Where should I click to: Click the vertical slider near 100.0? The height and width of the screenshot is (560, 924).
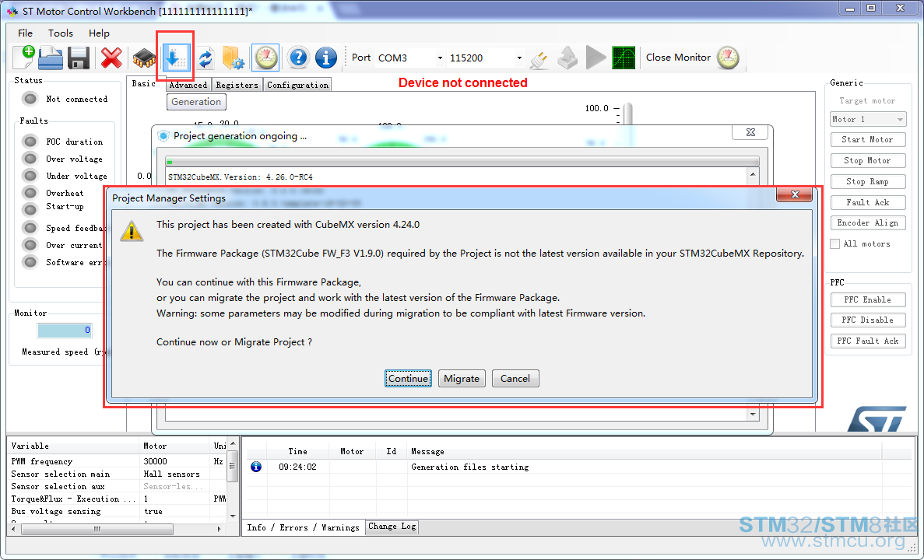coord(627,114)
